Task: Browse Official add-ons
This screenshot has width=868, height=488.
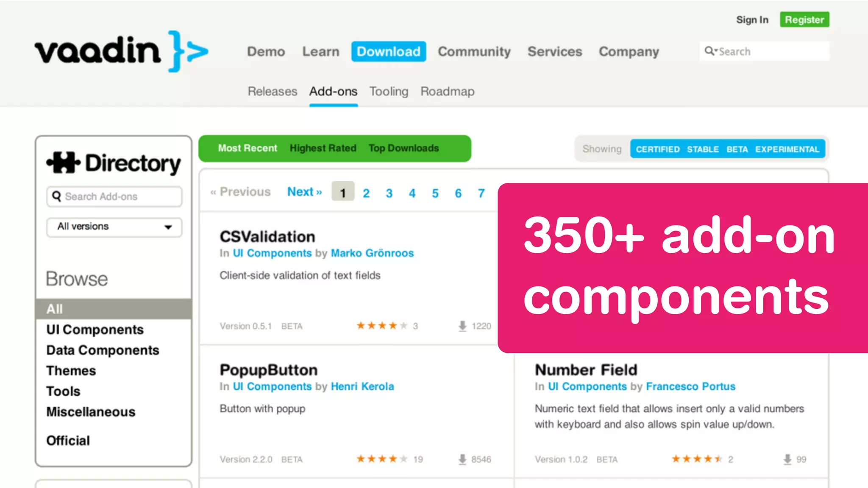Action: click(68, 441)
